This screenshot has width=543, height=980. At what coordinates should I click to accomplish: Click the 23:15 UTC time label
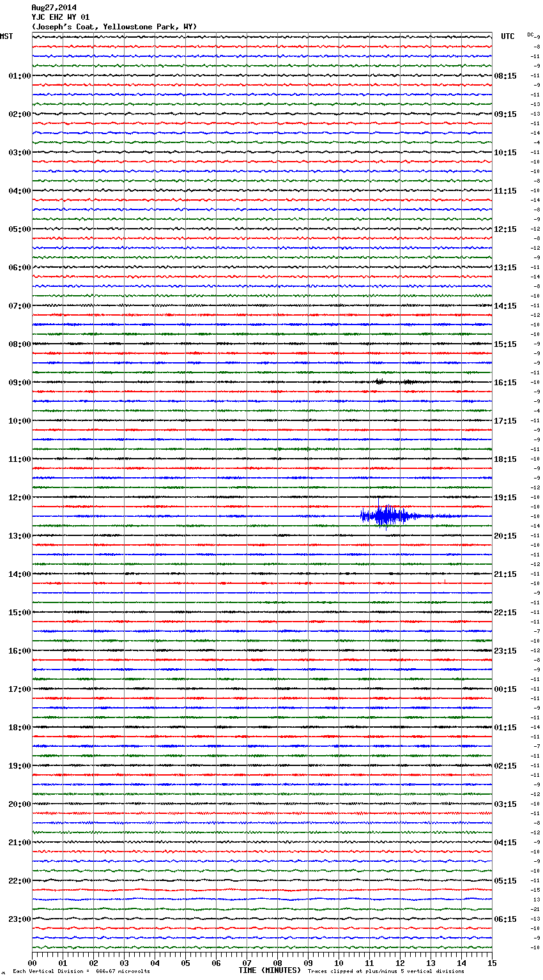pos(505,651)
